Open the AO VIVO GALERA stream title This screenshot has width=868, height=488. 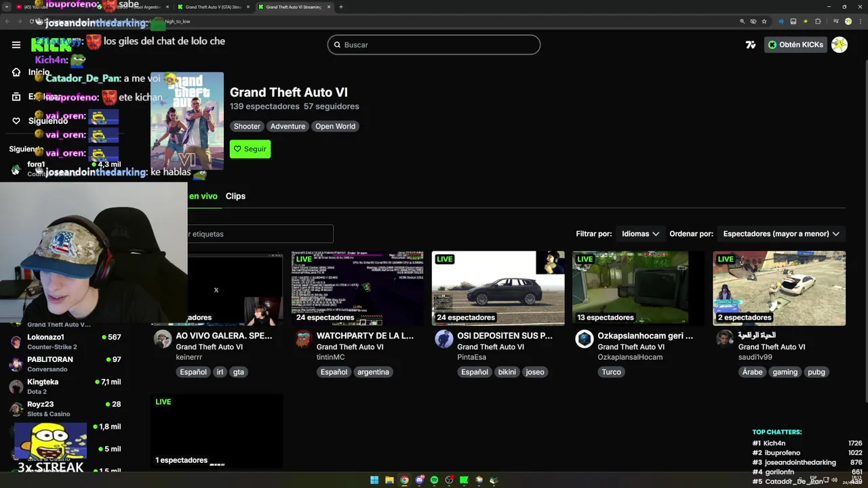click(224, 335)
